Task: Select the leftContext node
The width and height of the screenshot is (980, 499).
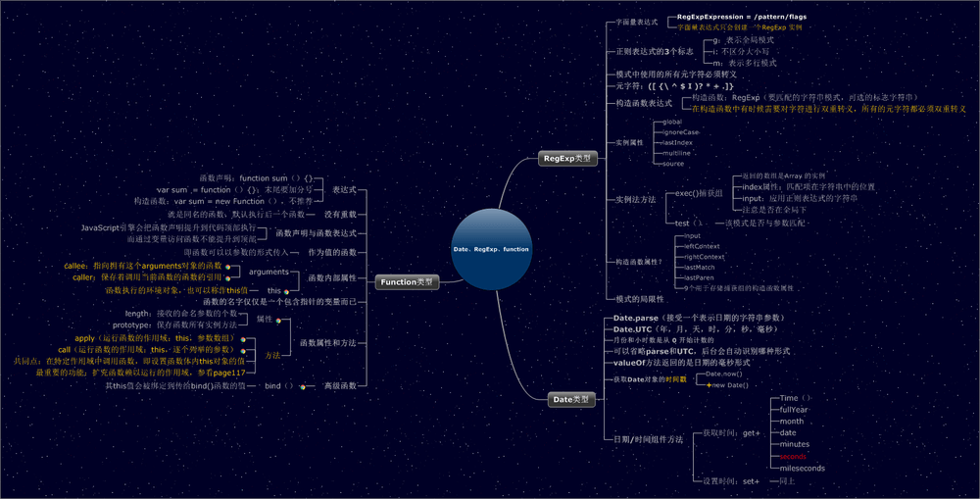Action: click(702, 246)
